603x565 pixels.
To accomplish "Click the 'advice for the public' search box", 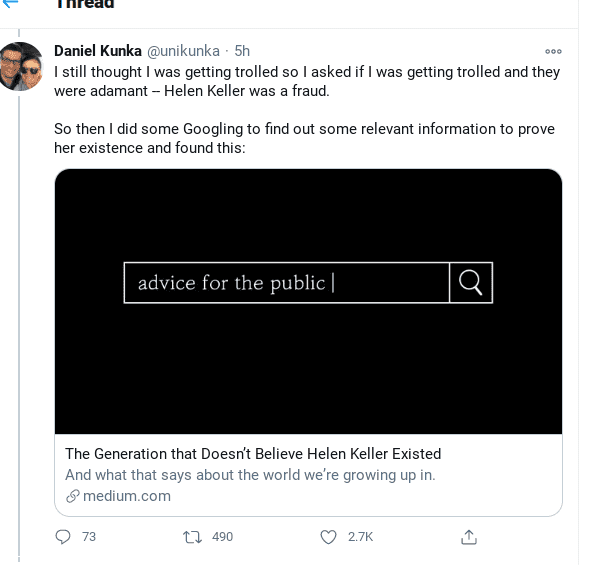I will [286, 283].
